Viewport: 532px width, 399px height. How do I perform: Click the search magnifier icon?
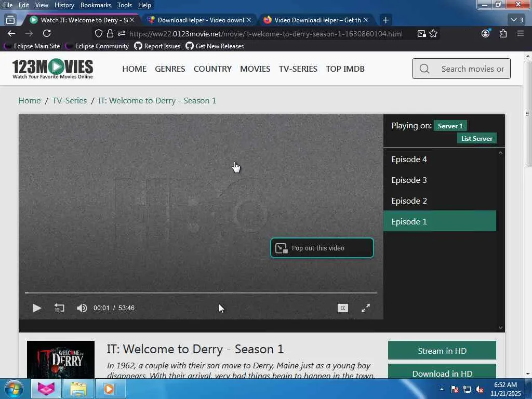(424, 69)
